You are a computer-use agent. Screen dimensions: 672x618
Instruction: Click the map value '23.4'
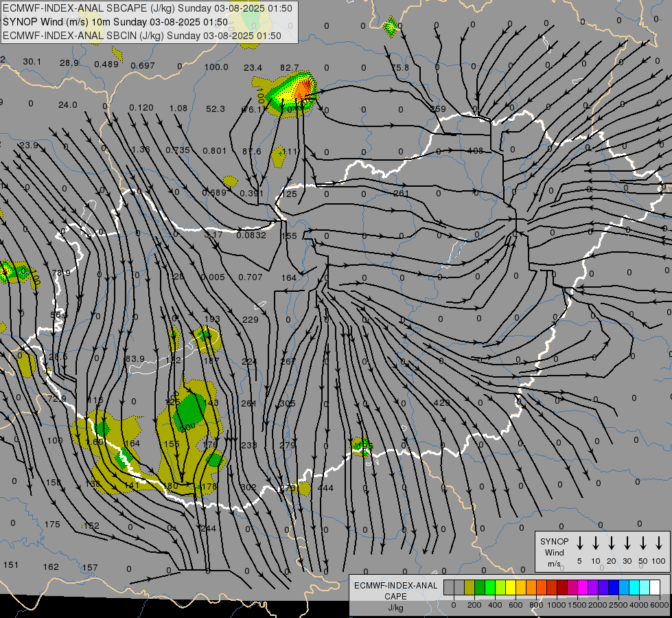[x=253, y=68]
